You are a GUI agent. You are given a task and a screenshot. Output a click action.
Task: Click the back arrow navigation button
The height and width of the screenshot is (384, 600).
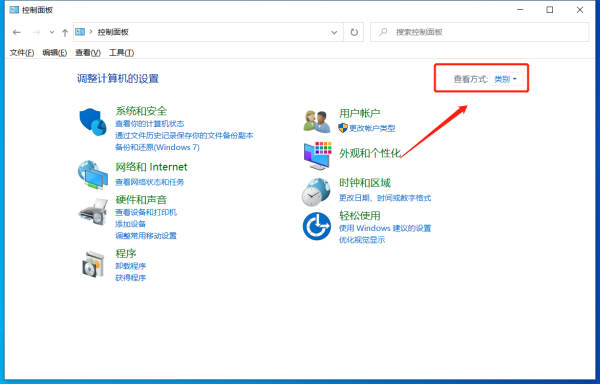coord(16,32)
